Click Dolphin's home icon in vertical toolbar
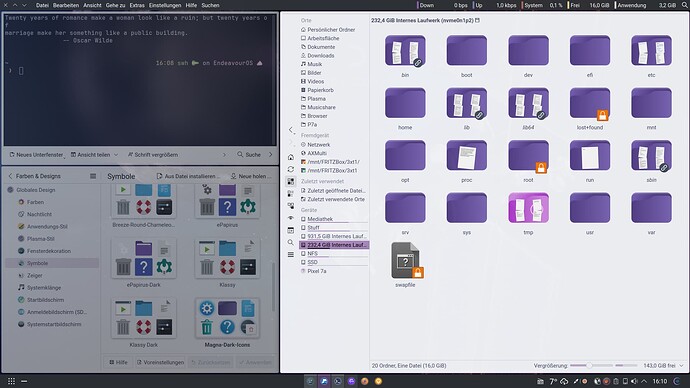Screen dimensions: 690x388 coord(290,157)
